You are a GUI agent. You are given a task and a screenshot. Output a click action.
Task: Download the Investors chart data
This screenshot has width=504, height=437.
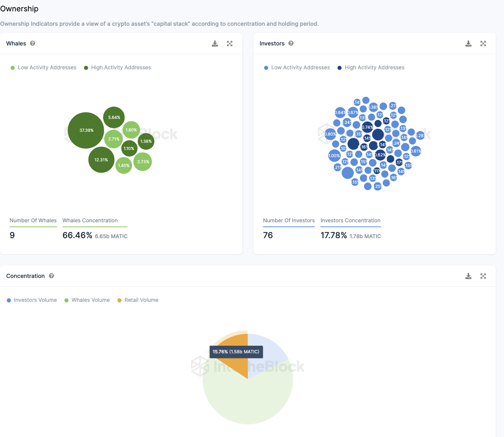pyautogui.click(x=468, y=44)
